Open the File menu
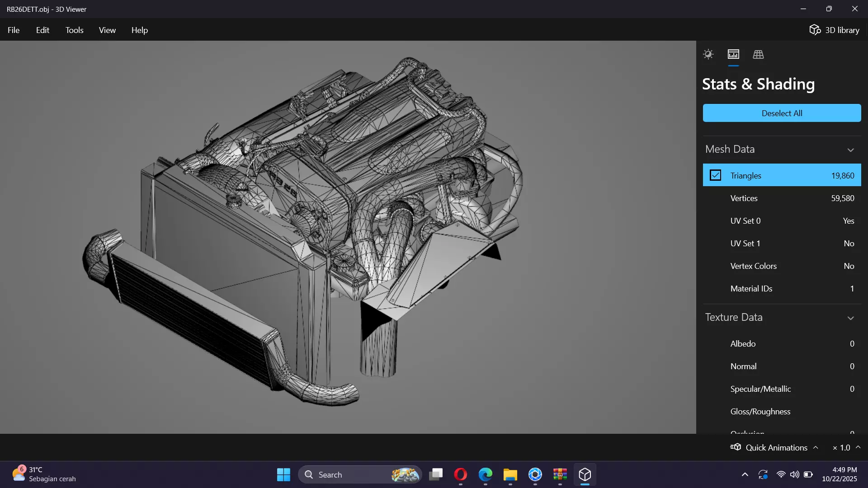This screenshot has height=488, width=868. pyautogui.click(x=14, y=30)
